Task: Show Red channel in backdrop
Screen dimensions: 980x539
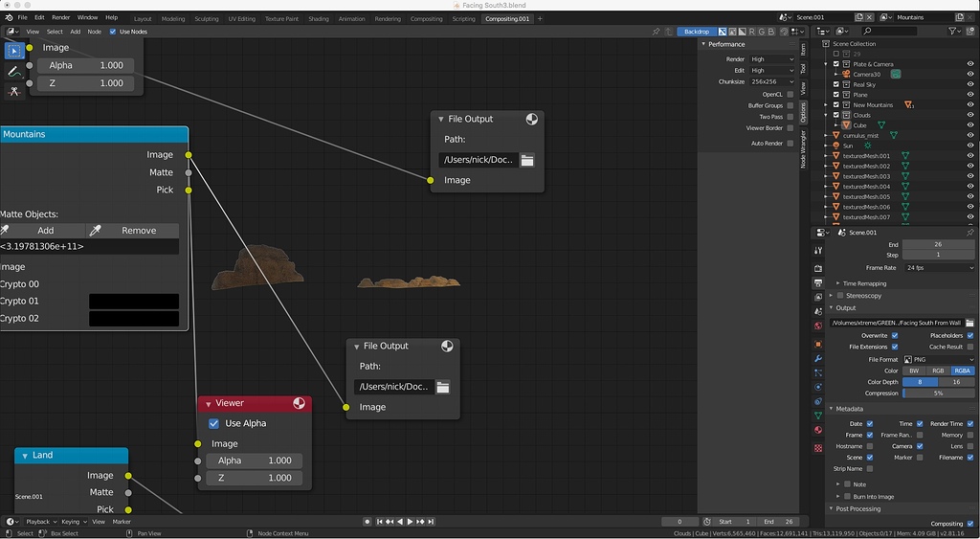Action: click(752, 32)
